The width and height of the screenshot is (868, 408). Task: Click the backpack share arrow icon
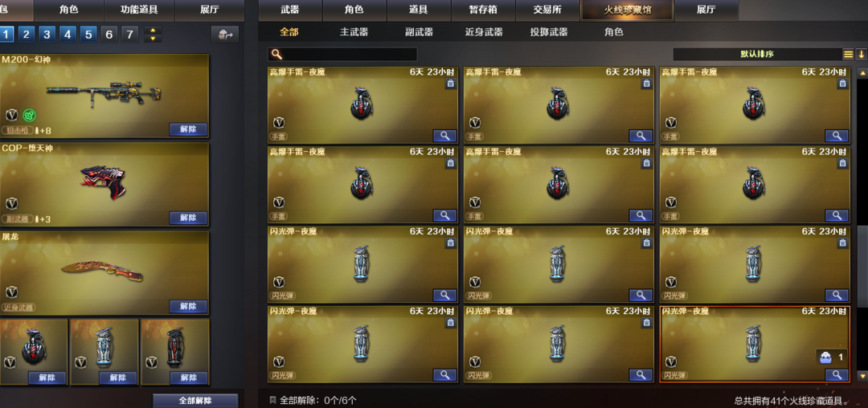pyautogui.click(x=224, y=35)
